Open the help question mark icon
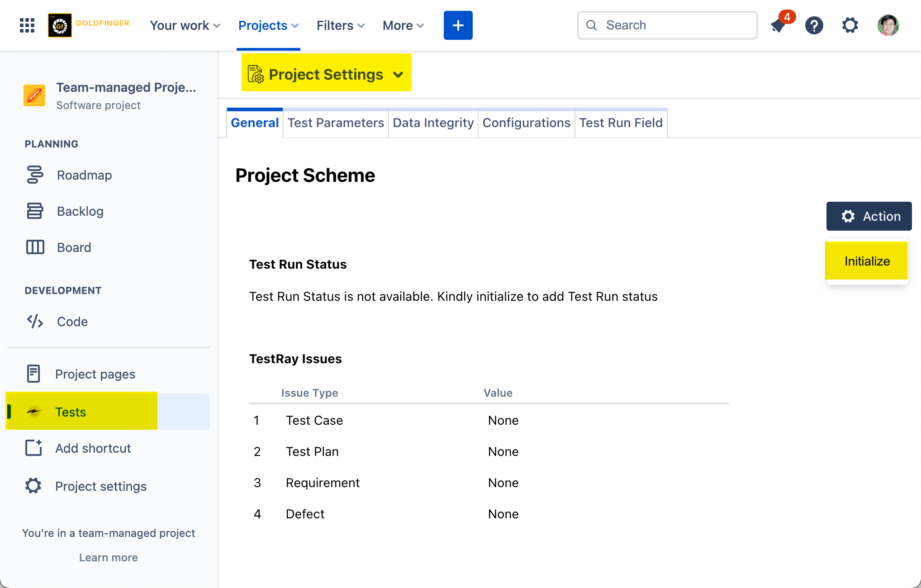This screenshot has width=921, height=588. [814, 25]
